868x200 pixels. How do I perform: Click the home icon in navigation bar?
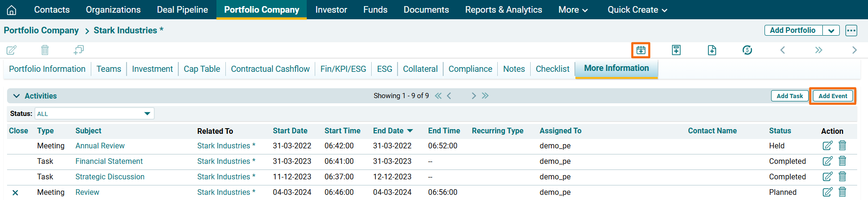(x=12, y=10)
